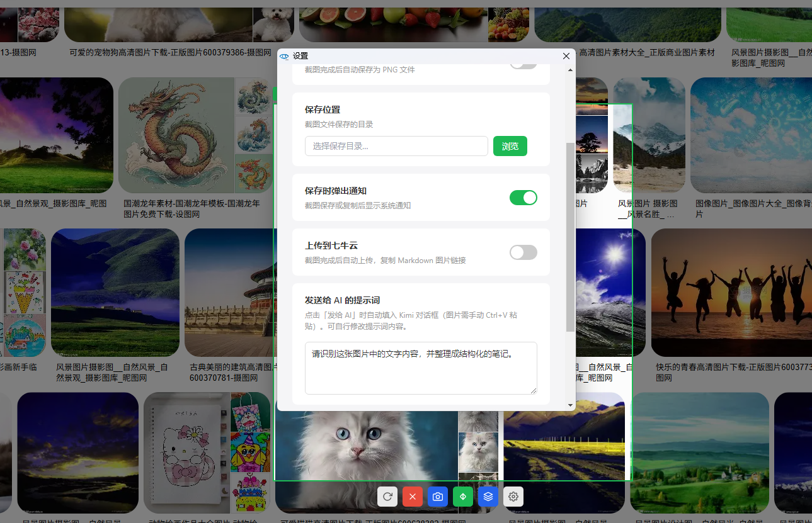This screenshot has height=523, width=812.
Task: Open the jumping silhouettes sunset thumbnail
Action: tap(731, 293)
